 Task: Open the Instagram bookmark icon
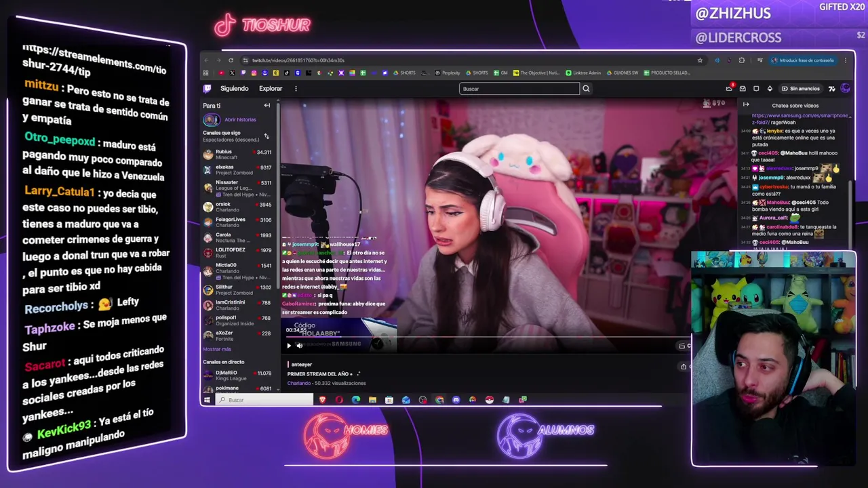pos(254,73)
